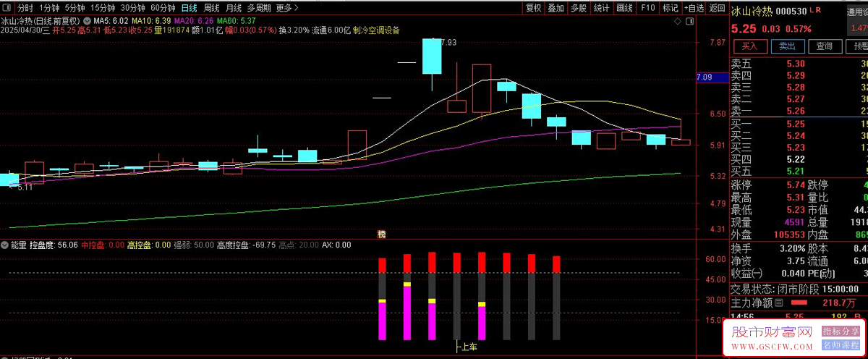Select the 买四 bid row at 5.22

[799, 159]
